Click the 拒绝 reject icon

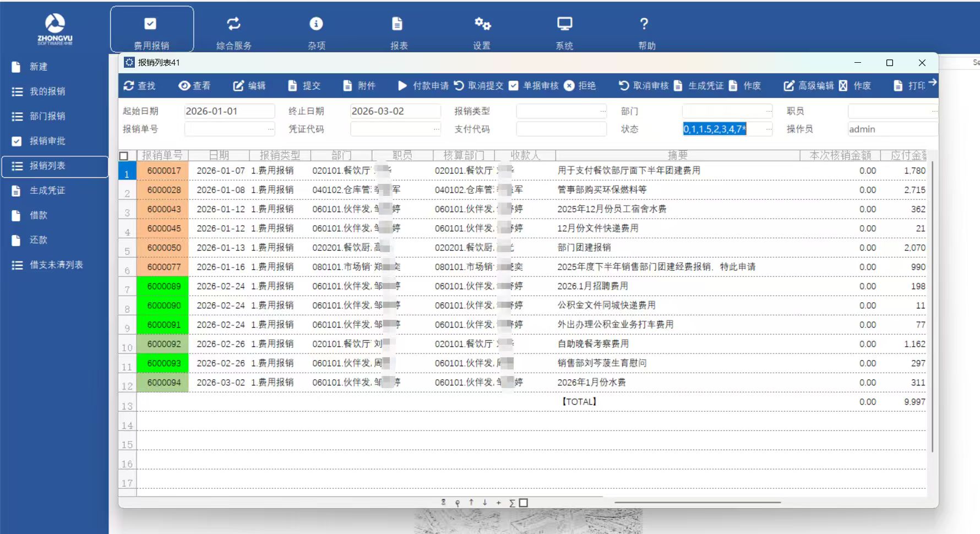pos(570,86)
